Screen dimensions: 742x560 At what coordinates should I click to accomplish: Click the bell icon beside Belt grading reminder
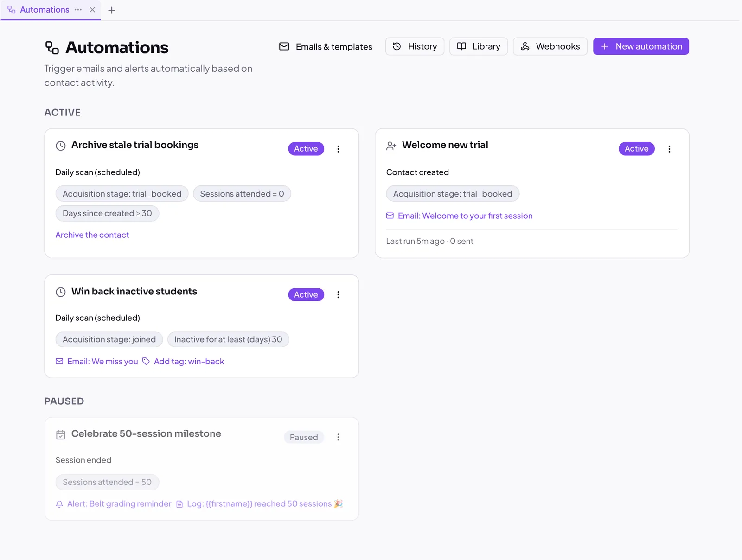59,504
